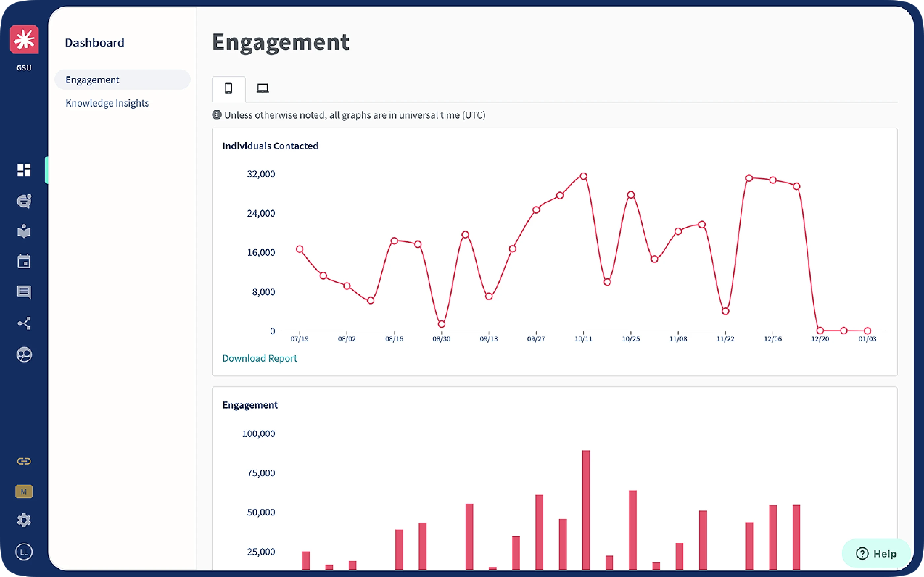
Task: Click the Download Report link
Action: click(x=259, y=358)
